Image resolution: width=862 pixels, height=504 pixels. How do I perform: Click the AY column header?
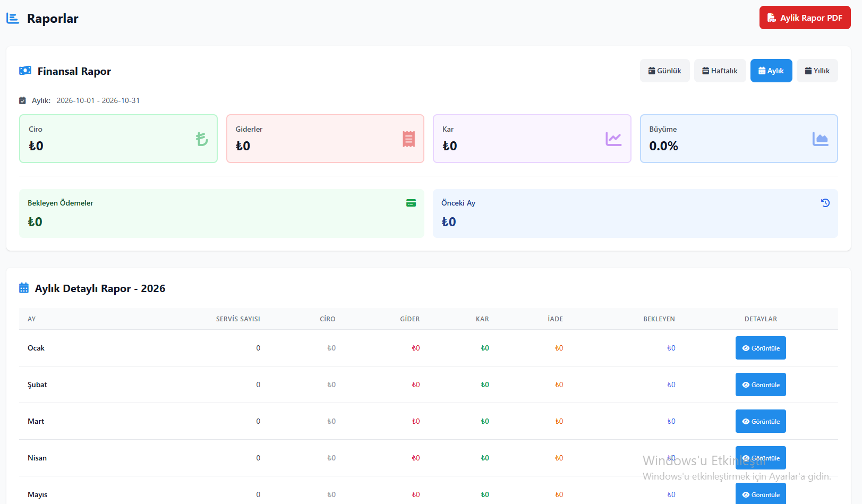pos(31,319)
